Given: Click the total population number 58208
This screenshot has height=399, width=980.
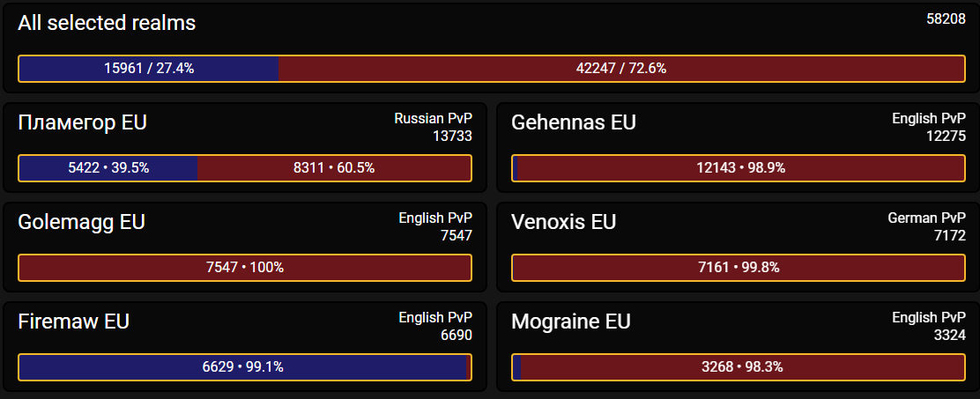Looking at the screenshot, I should [946, 18].
